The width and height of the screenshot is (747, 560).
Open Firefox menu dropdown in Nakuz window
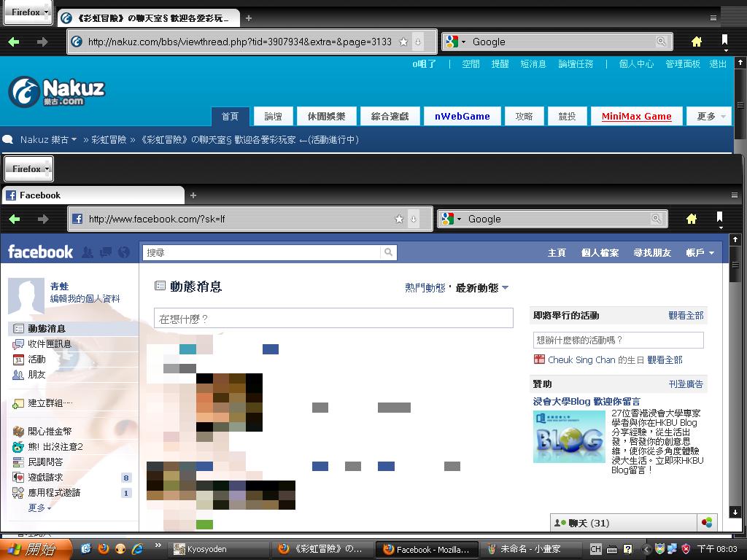tap(28, 12)
